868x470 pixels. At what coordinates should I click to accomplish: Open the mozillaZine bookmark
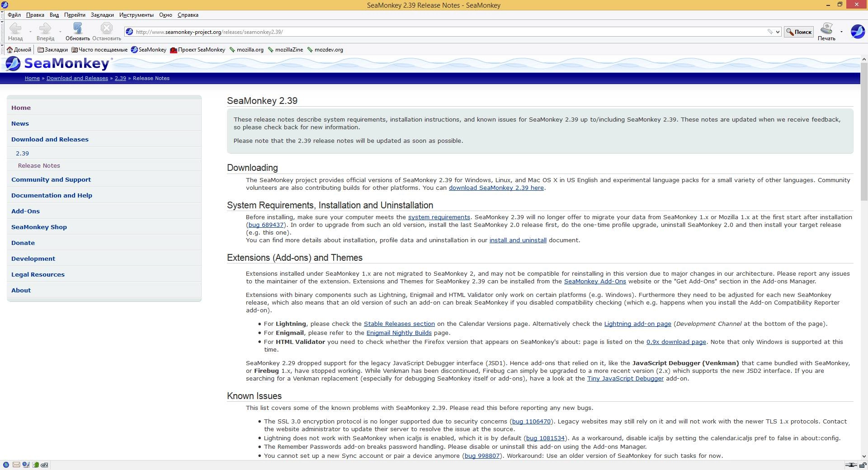[x=285, y=50]
